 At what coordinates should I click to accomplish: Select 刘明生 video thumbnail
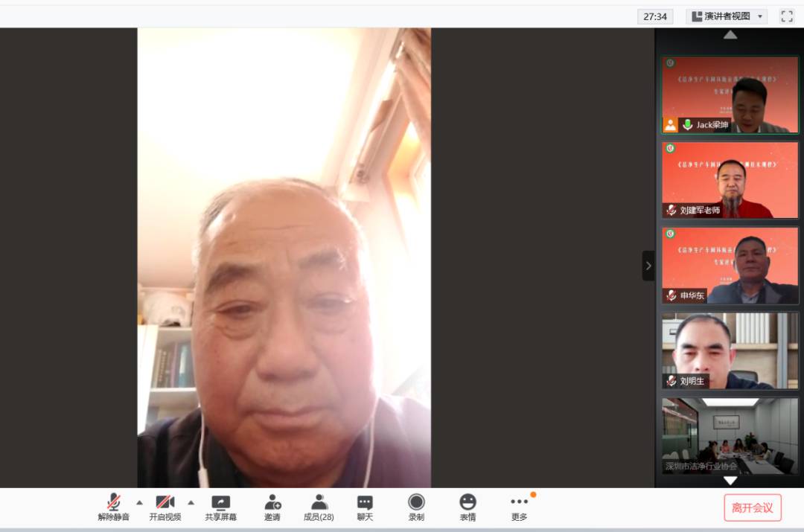[730, 350]
